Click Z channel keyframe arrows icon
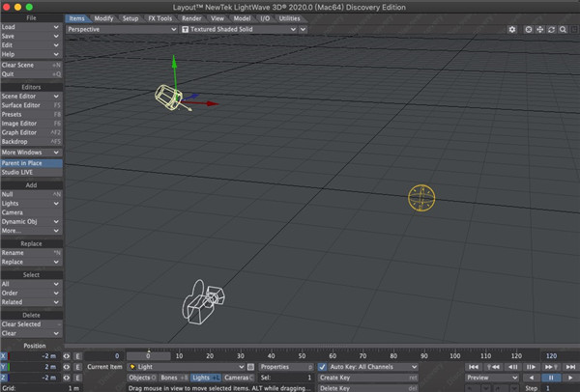The width and height of the screenshot is (580, 392). pyautogui.click(x=66, y=378)
